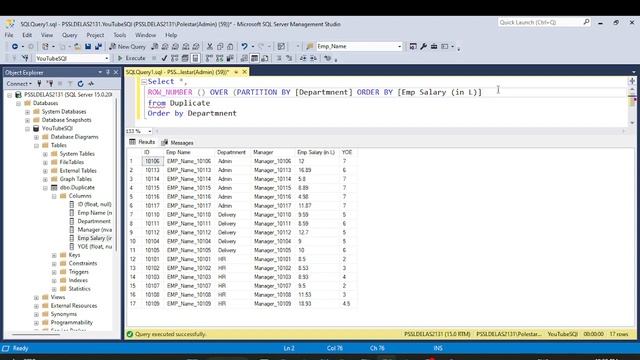Toggle Object Explorer auto-hide pin
640x360 pixels.
(108, 72)
